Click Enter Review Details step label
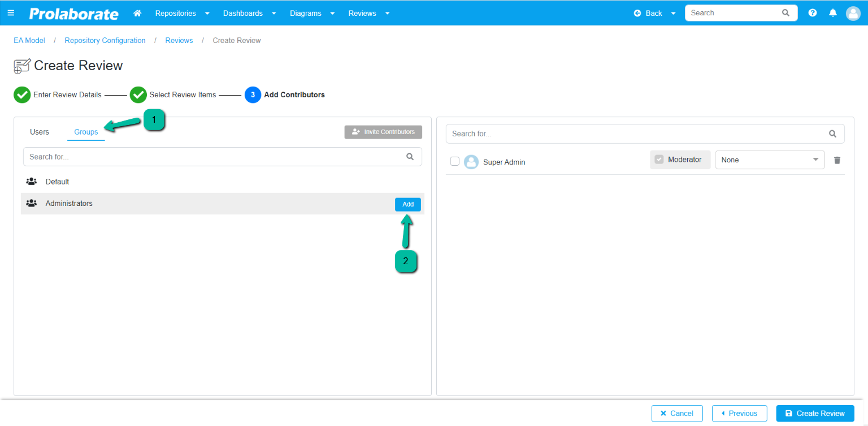 (x=67, y=95)
